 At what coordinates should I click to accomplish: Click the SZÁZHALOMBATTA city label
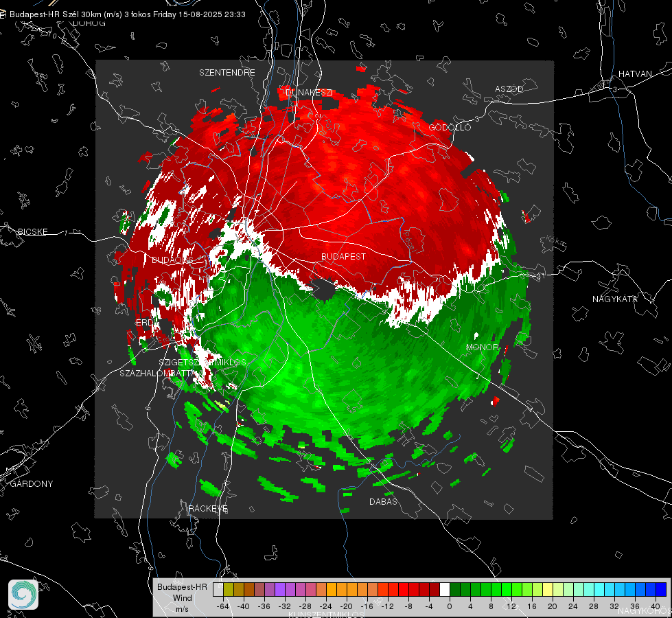pos(157,374)
